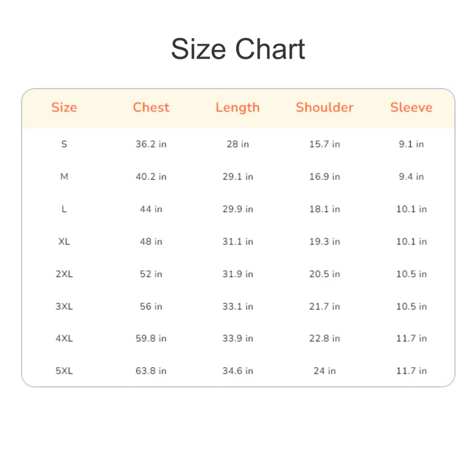Screen dimensions: 476x476
Task: Click the 4XL size row label
Action: [64, 338]
